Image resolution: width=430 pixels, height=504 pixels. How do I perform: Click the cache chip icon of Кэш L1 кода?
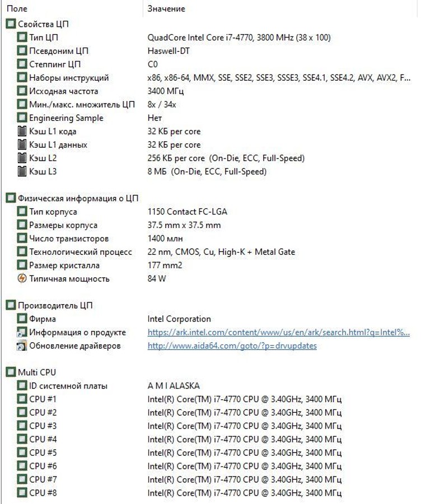tap(22, 131)
